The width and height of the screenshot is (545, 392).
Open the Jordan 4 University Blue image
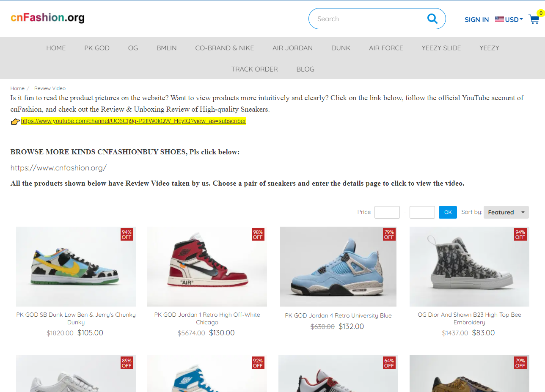point(338,266)
